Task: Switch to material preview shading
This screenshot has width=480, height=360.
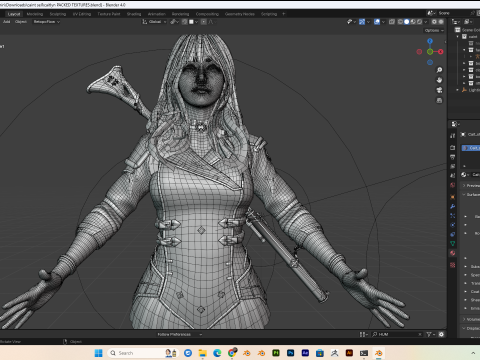Action: point(413,22)
